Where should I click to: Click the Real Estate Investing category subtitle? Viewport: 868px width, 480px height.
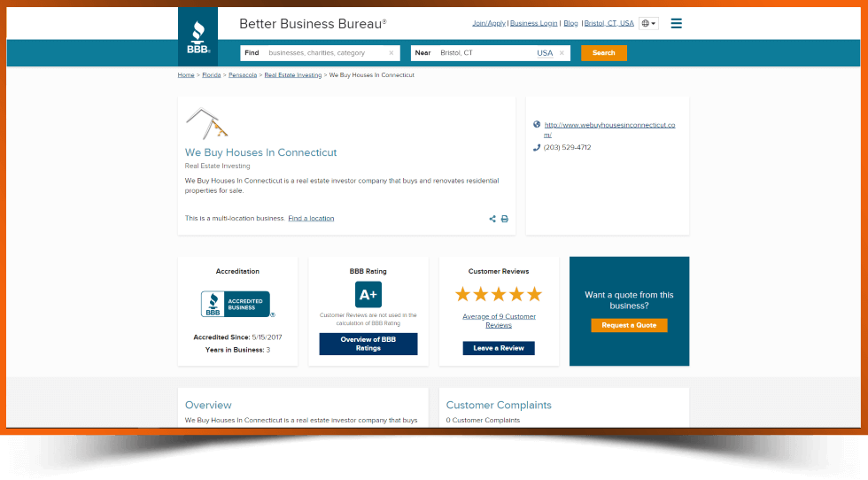(218, 166)
